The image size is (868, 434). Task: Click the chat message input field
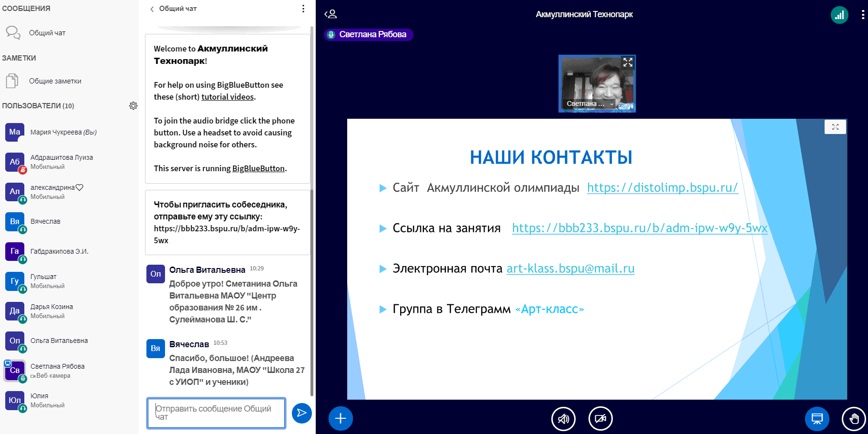pyautogui.click(x=216, y=413)
